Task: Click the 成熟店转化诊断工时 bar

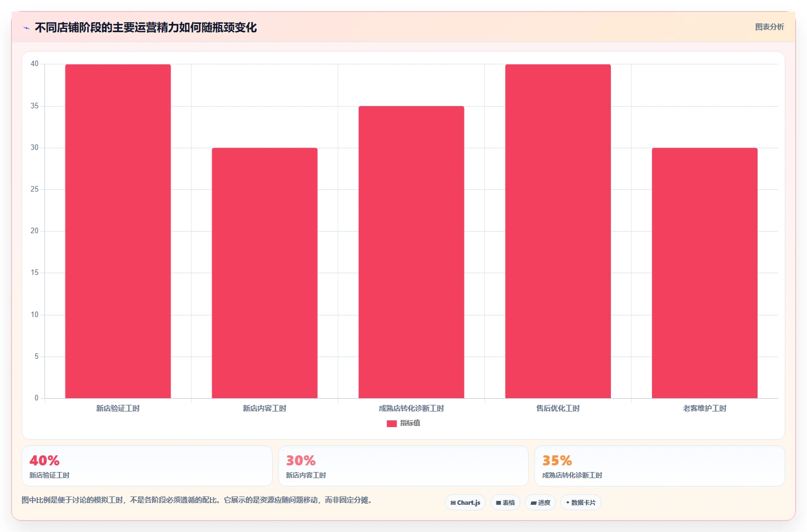Action: 411,252
